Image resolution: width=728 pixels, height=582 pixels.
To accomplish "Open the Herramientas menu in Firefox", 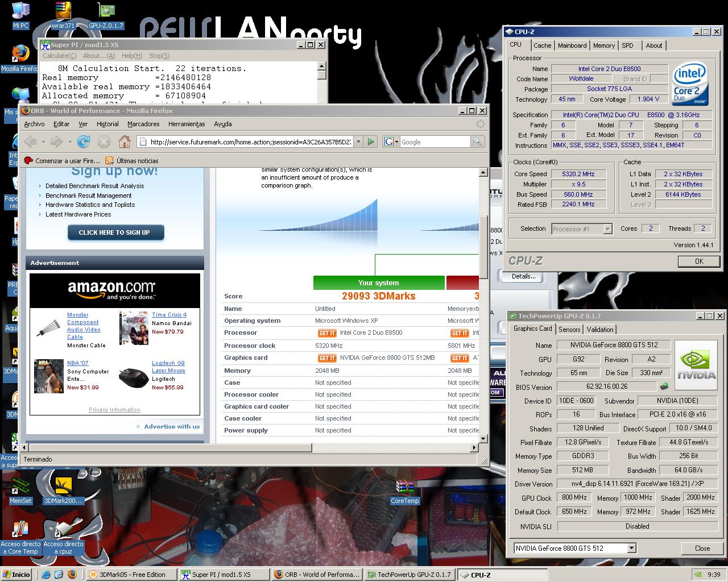I will tap(187, 124).
